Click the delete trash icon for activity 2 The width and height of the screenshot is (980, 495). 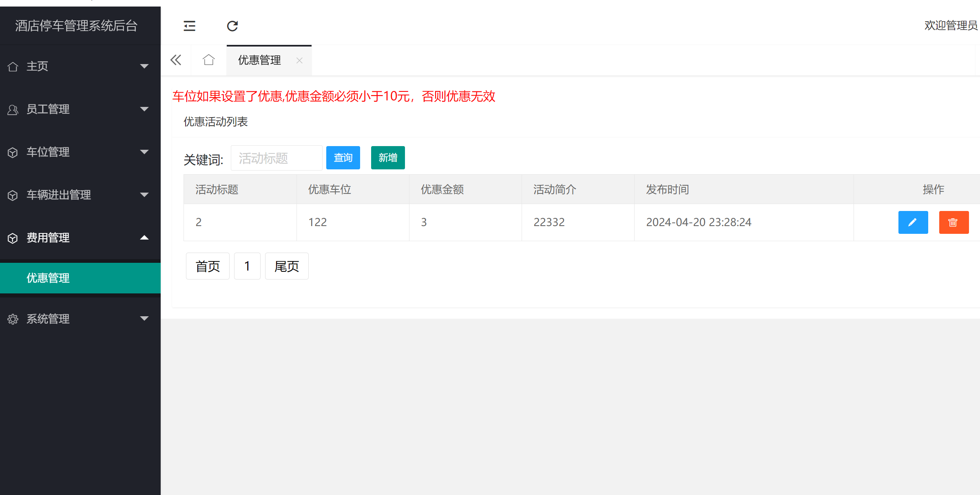pyautogui.click(x=953, y=222)
